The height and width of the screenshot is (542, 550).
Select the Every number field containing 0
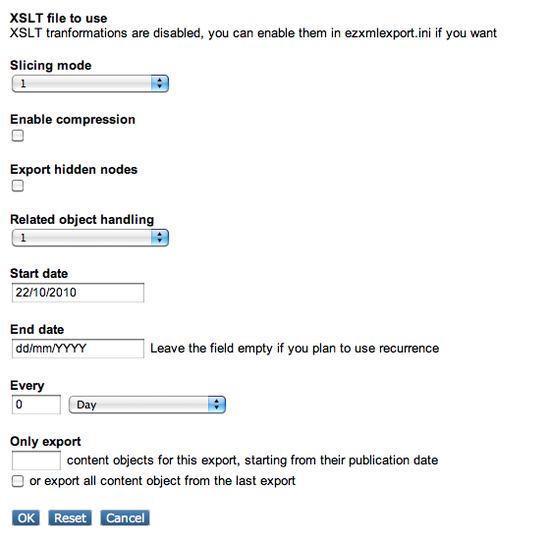tap(36, 404)
